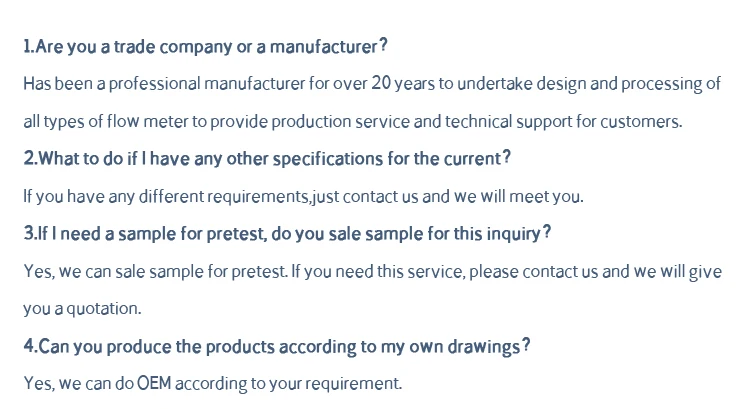This screenshot has width=750, height=409.
Task: Click the 'technical support for customers' text
Action: tap(563, 121)
